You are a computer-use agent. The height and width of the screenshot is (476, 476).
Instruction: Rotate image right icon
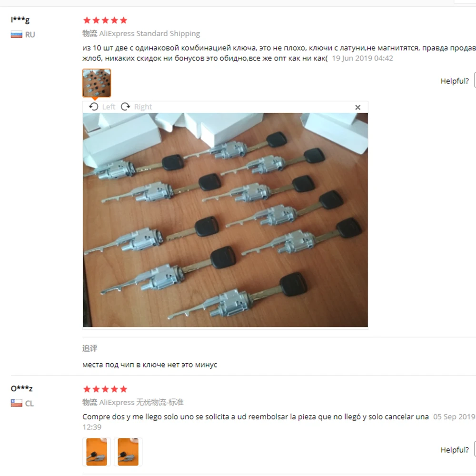125,107
